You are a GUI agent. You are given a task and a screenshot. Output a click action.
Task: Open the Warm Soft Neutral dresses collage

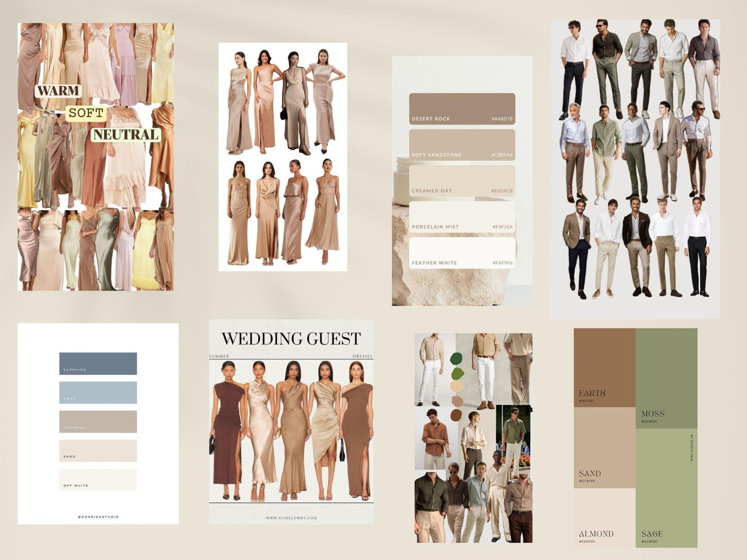[96, 157]
